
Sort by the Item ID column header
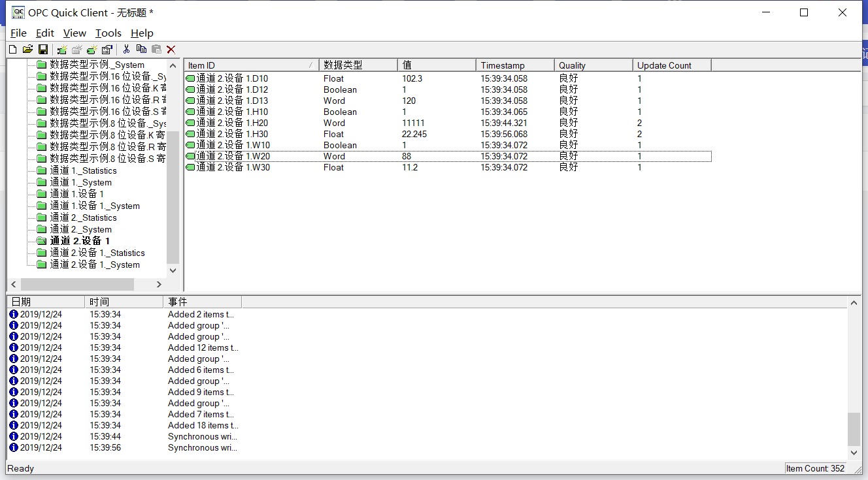(x=252, y=65)
